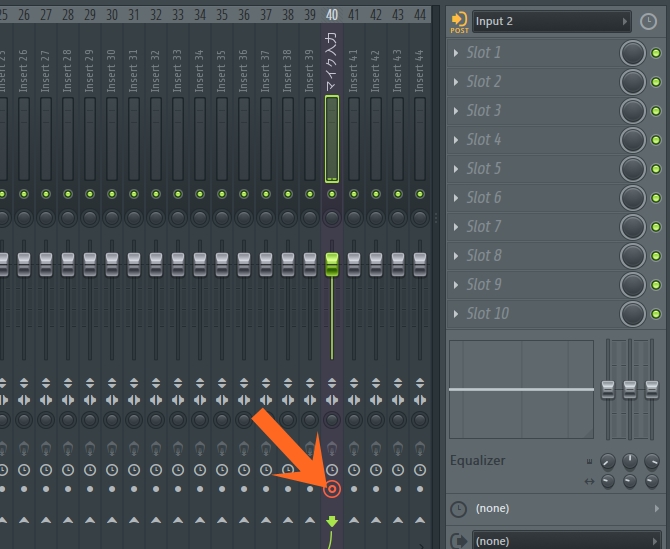Toggle the Slot 1 effect enable LED
The image size is (670, 549).
click(x=656, y=53)
